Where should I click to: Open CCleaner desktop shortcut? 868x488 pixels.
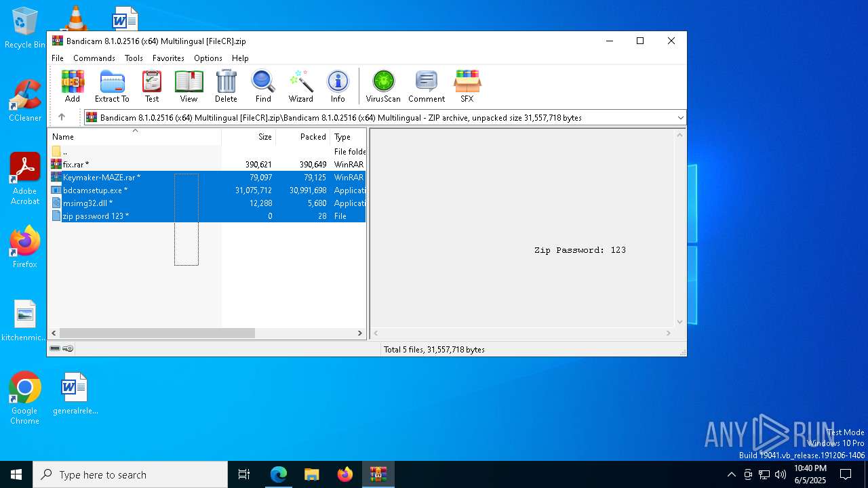(25, 102)
